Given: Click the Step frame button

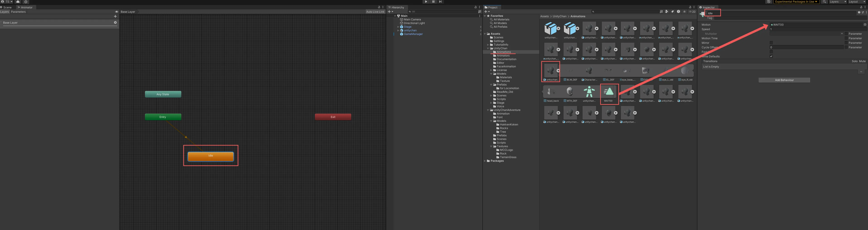Looking at the screenshot, I should pos(440,2).
